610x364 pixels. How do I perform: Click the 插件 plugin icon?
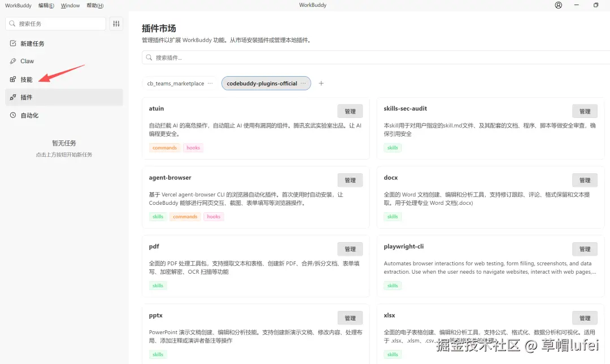coord(13,97)
